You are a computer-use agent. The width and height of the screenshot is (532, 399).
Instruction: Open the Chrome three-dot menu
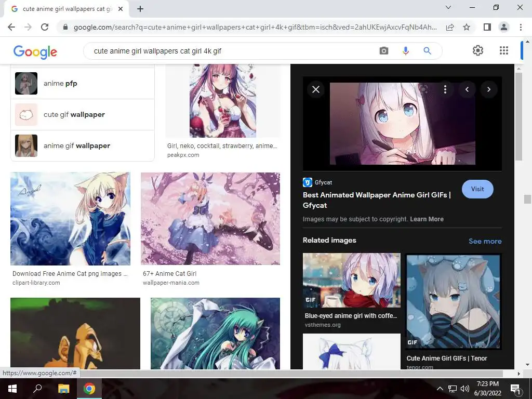521,27
